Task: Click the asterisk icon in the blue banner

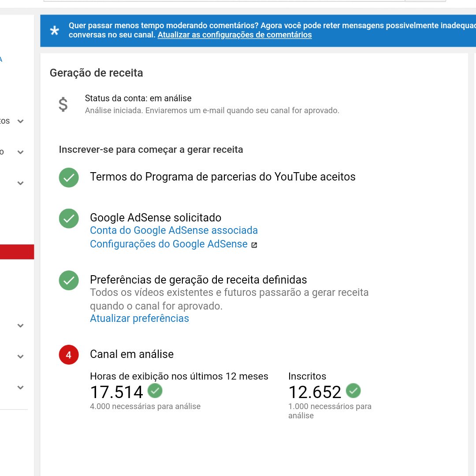Action: tap(55, 30)
